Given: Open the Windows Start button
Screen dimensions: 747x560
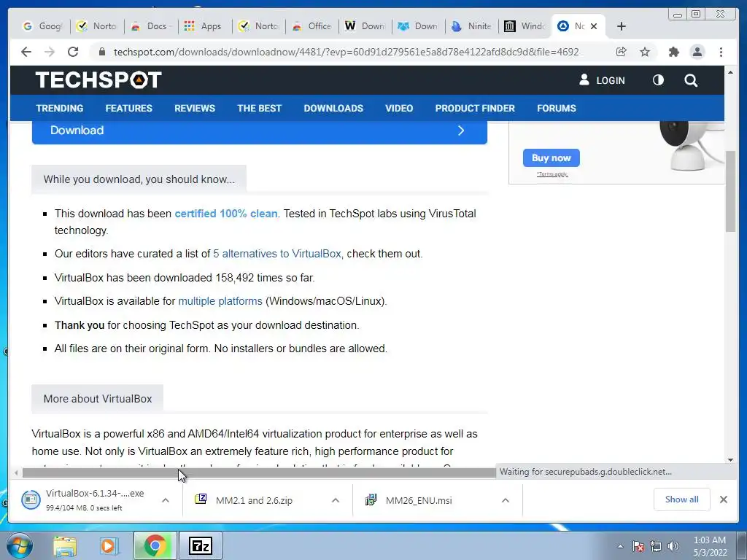Looking at the screenshot, I should click(x=18, y=545).
